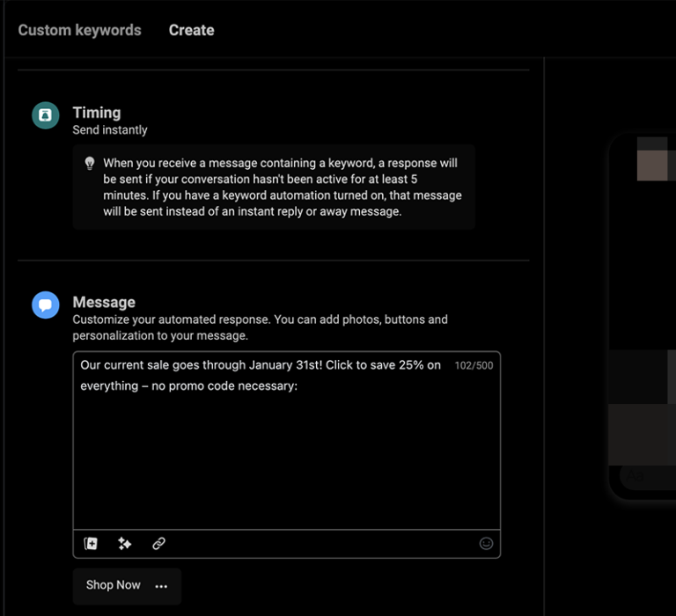
Task: Select the Create tab heading
Action: 191,30
